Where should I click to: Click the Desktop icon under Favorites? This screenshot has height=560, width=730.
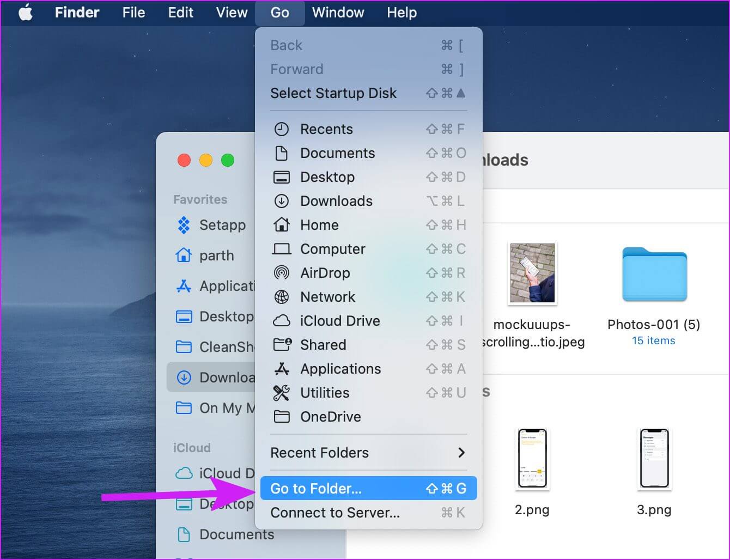coord(184,316)
